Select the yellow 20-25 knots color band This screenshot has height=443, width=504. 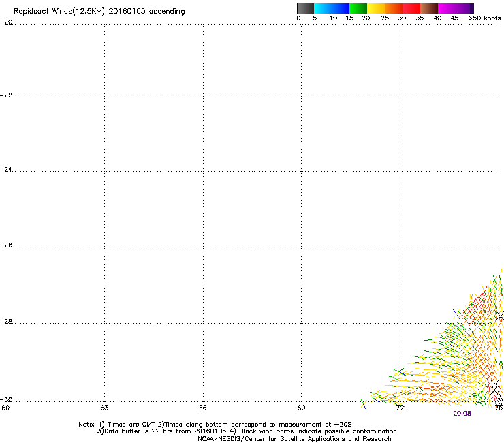click(x=376, y=8)
